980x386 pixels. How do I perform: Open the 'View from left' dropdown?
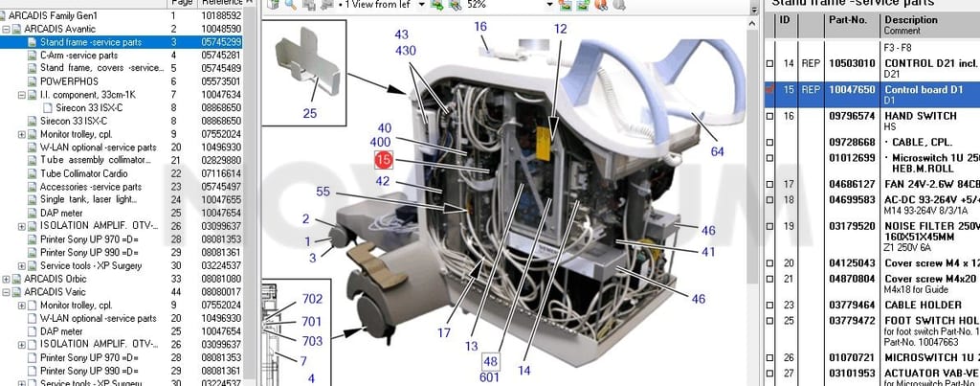click(421, 5)
